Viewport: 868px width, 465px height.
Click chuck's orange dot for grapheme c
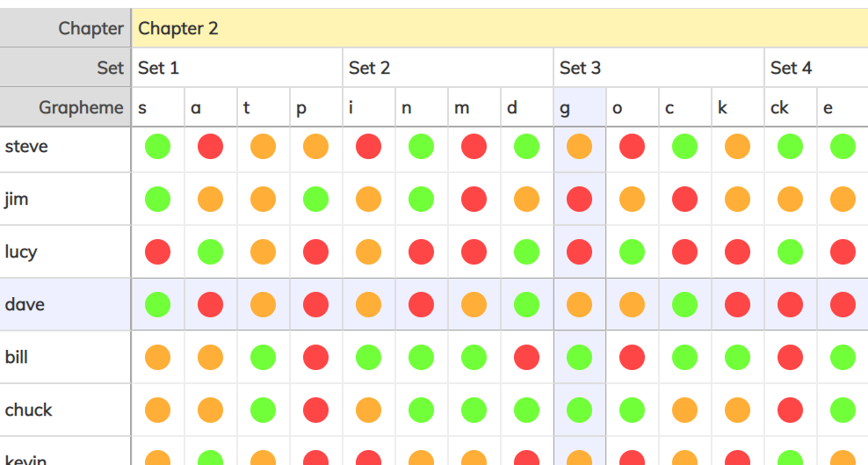coord(684,411)
